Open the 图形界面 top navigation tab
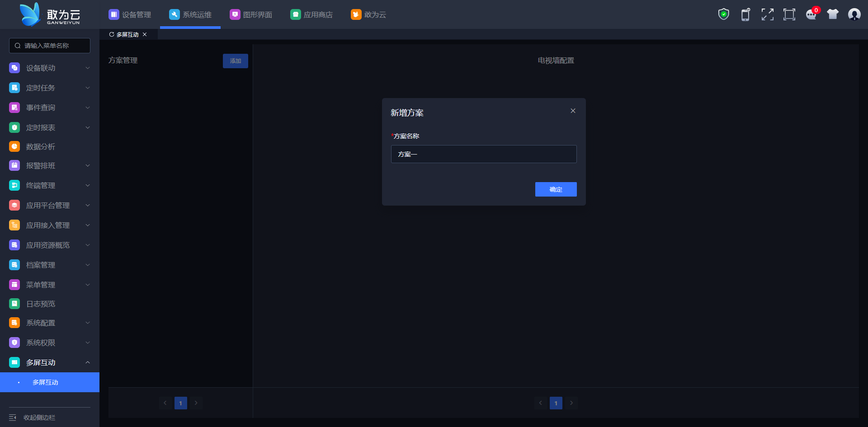 (251, 14)
